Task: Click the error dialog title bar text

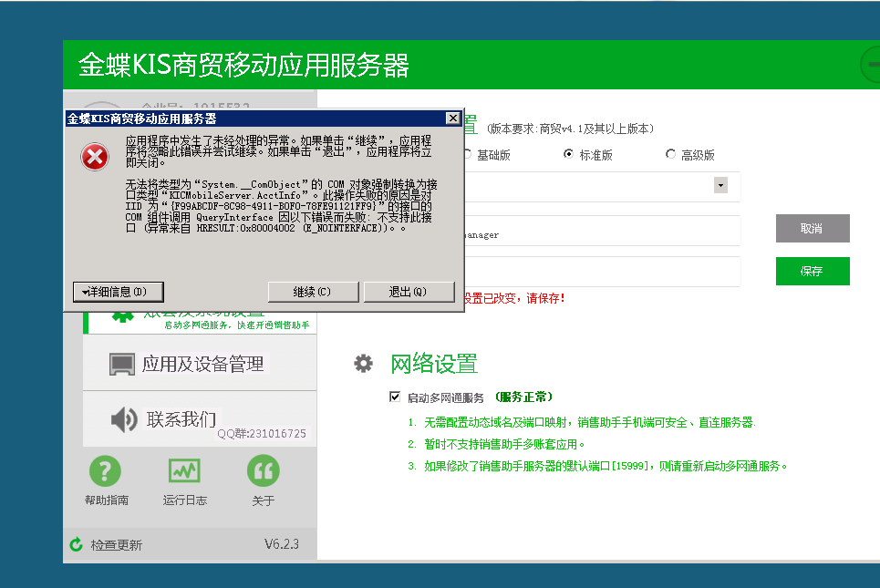Action: pyautogui.click(x=141, y=119)
